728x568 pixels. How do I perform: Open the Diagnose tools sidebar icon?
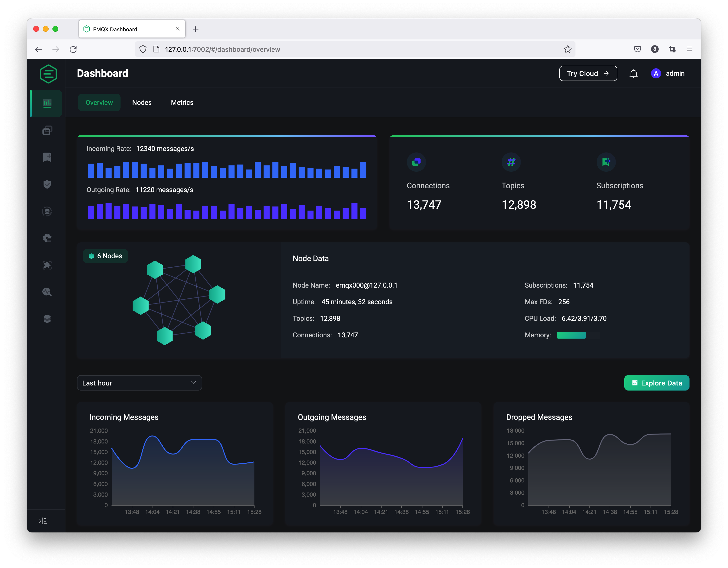(47, 292)
